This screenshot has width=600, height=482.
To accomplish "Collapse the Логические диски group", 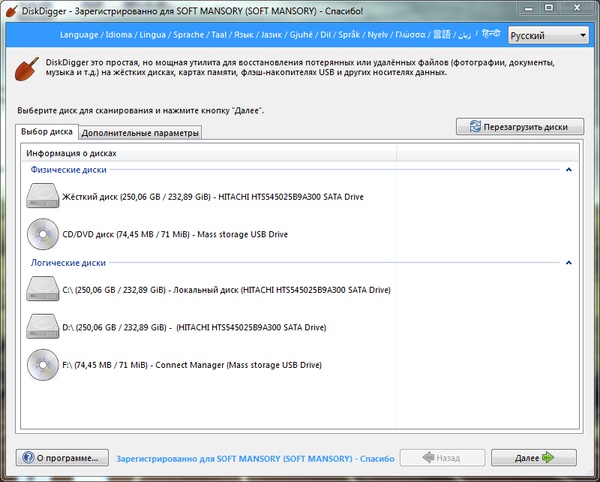I will [569, 263].
